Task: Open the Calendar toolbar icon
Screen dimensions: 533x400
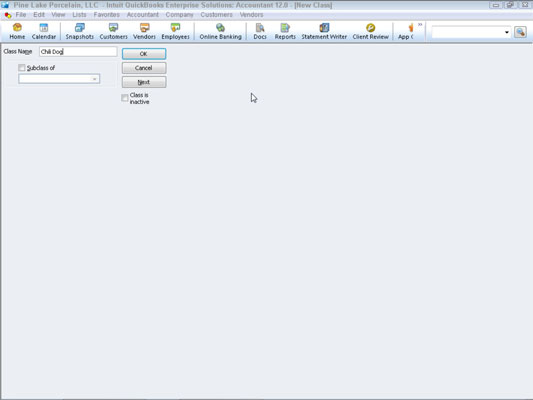Action: (44, 32)
